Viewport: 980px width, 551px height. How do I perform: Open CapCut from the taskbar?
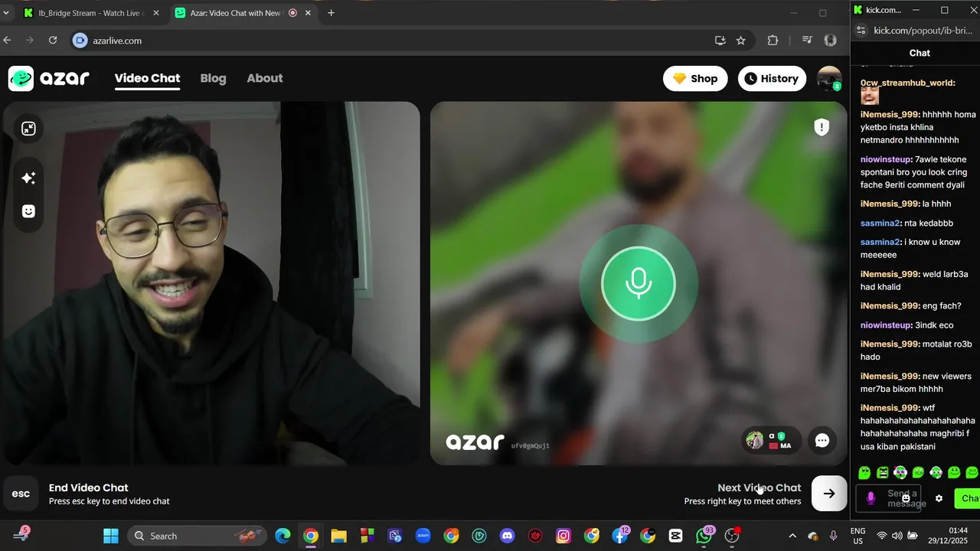pos(675,536)
